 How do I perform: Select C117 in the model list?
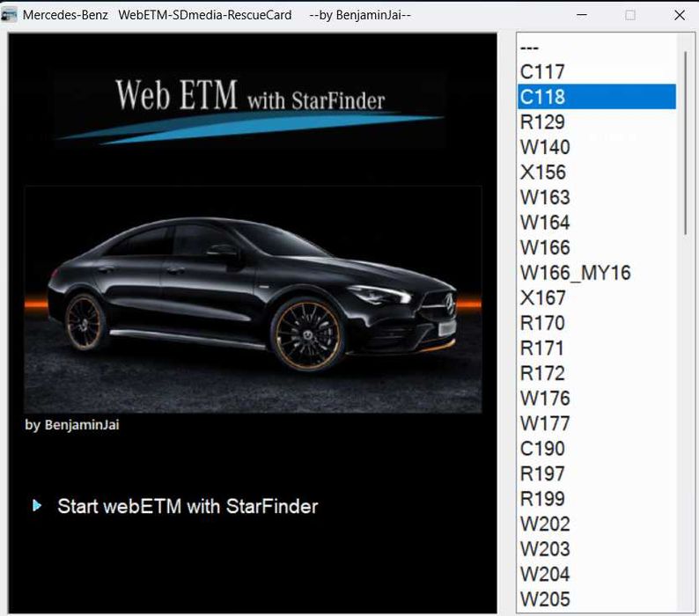(x=597, y=71)
